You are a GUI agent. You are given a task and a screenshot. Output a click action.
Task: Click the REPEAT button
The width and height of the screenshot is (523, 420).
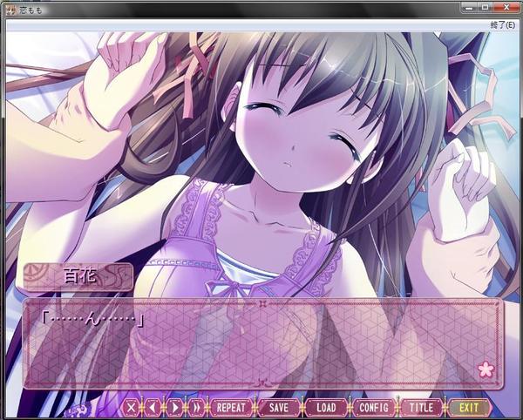point(231,407)
